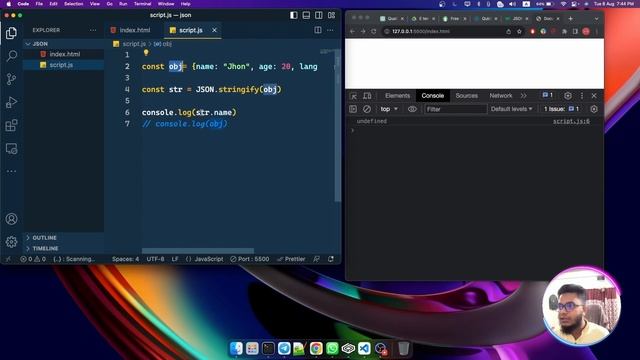Toggle the primary side bar layout button
Image resolution: width=640 pixels, height=360 pixels.
tap(294, 15)
